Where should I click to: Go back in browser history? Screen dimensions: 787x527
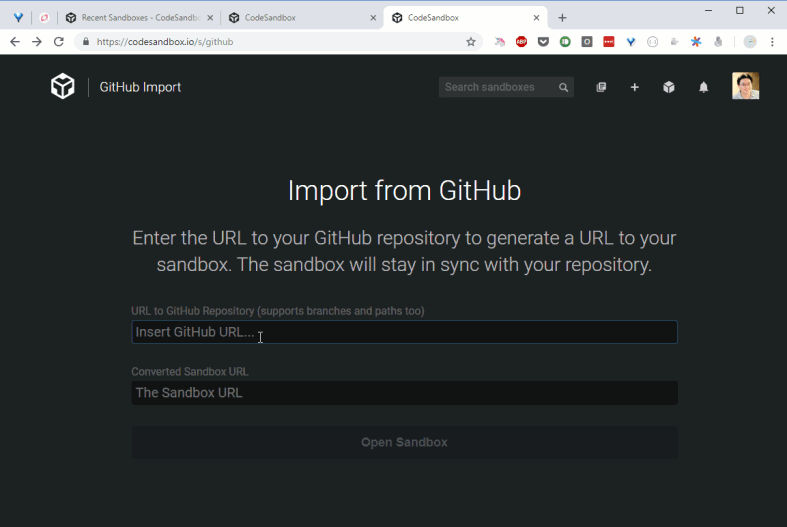tap(15, 42)
